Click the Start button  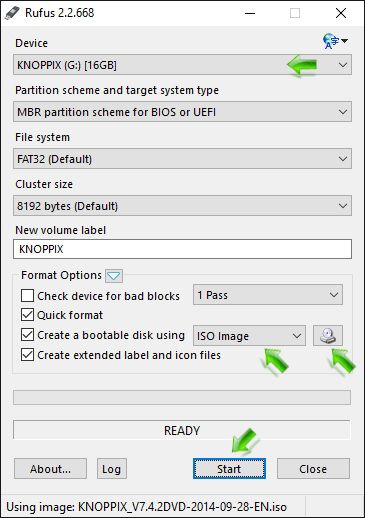[x=229, y=469]
